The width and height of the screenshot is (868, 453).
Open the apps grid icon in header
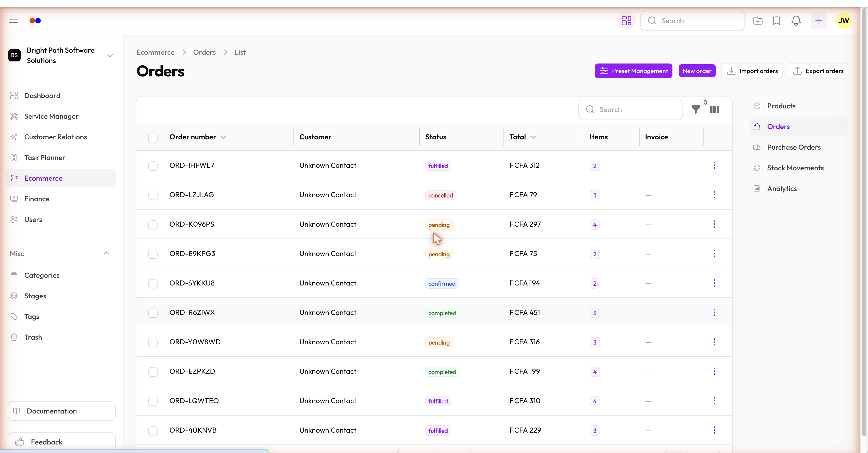[x=626, y=21]
